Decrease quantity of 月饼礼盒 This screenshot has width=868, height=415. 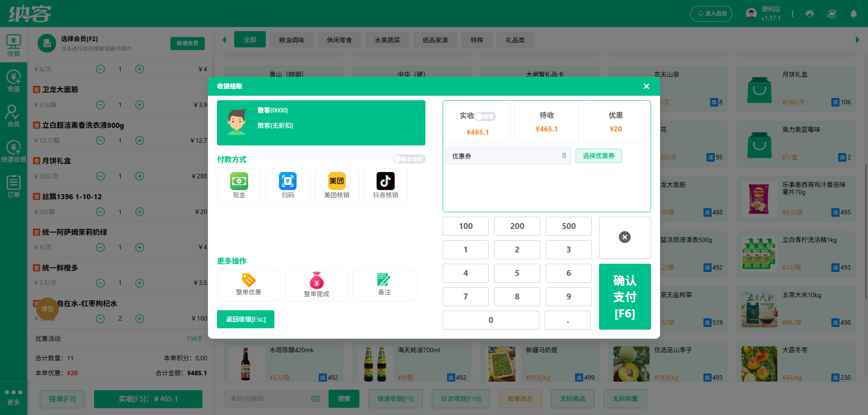pos(100,176)
